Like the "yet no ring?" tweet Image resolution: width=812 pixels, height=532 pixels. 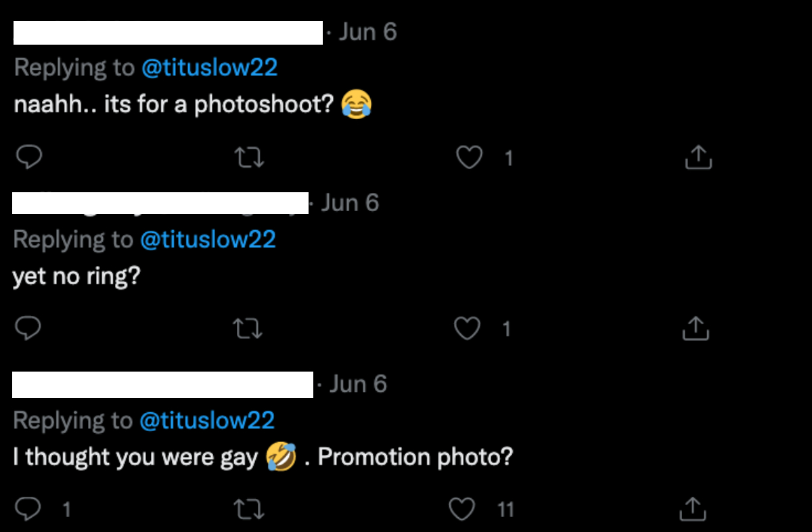(467, 329)
